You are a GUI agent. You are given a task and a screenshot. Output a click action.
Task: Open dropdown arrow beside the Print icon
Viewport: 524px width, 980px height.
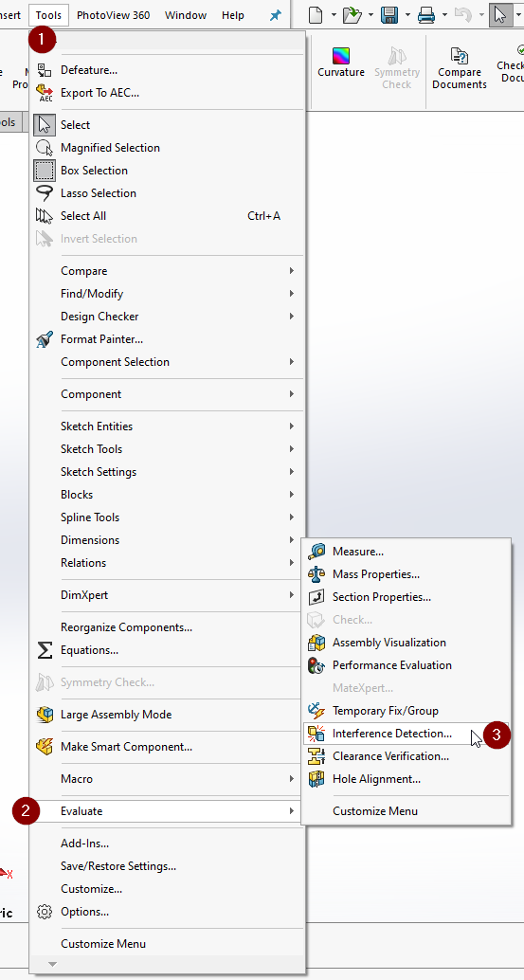[x=444, y=15]
